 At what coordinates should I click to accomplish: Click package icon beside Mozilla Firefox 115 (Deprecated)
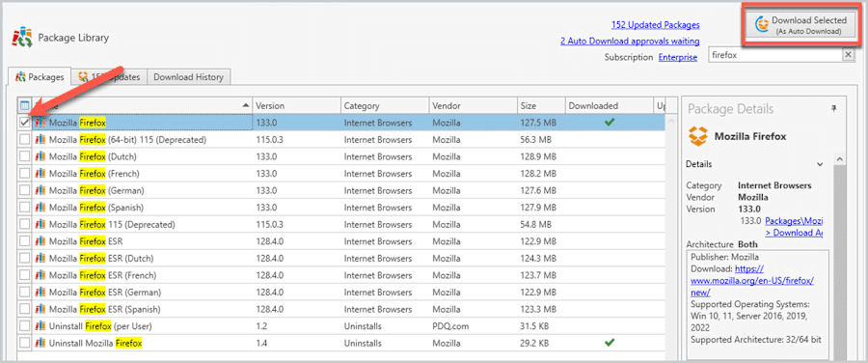coord(40,224)
